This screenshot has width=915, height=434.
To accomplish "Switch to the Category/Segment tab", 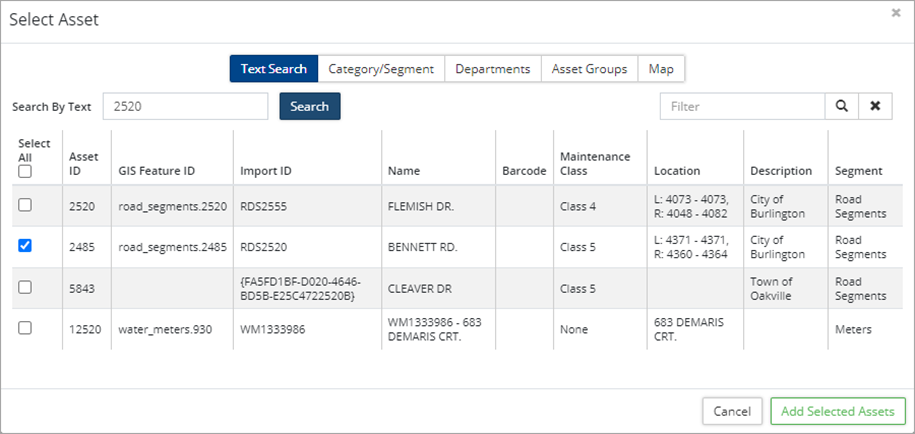I will 381,69.
